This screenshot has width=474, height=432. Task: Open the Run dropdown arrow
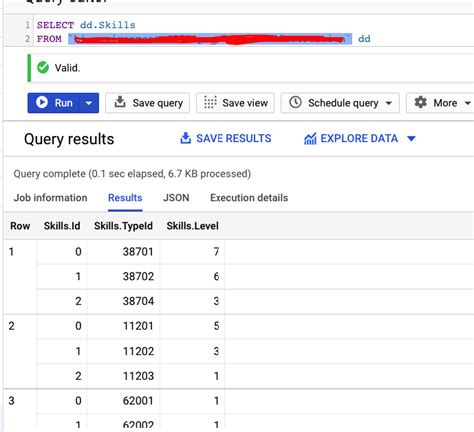(89, 103)
